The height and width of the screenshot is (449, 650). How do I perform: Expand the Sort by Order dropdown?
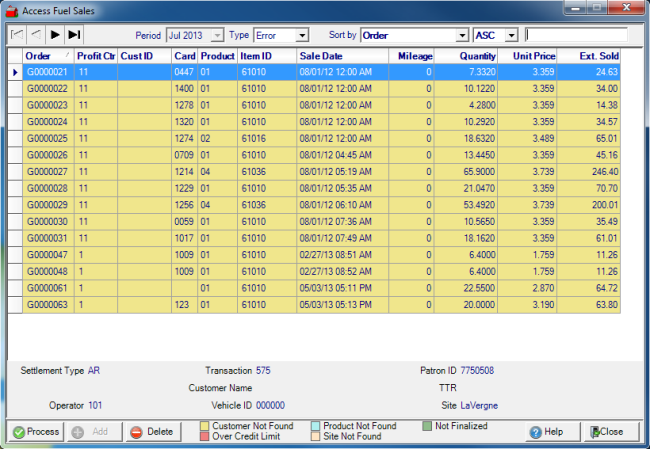pyautogui.click(x=461, y=35)
